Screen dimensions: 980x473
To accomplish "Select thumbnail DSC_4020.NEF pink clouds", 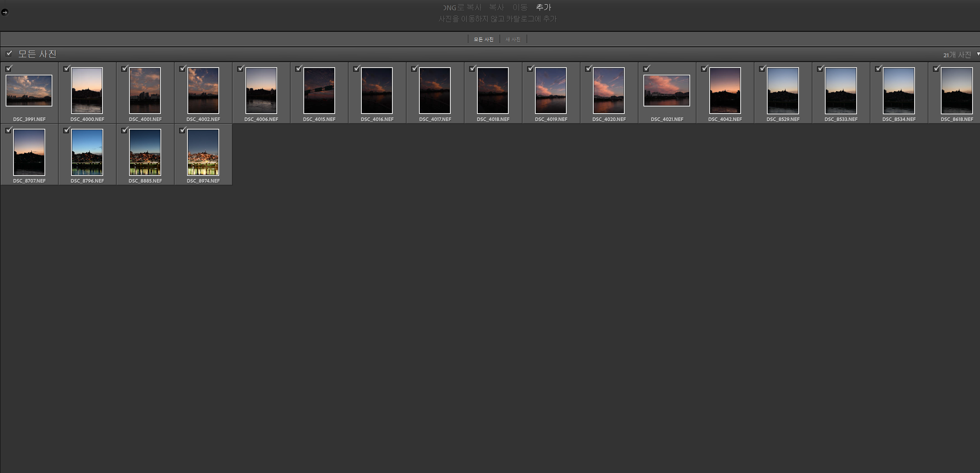I will 609,90.
